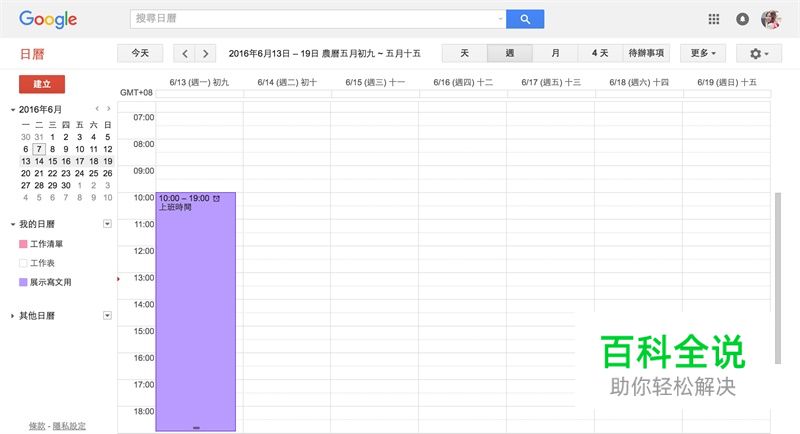Toggle the 展示寫文用 calendar visibility
Image resolution: width=800 pixels, height=434 pixels.
tap(23, 282)
